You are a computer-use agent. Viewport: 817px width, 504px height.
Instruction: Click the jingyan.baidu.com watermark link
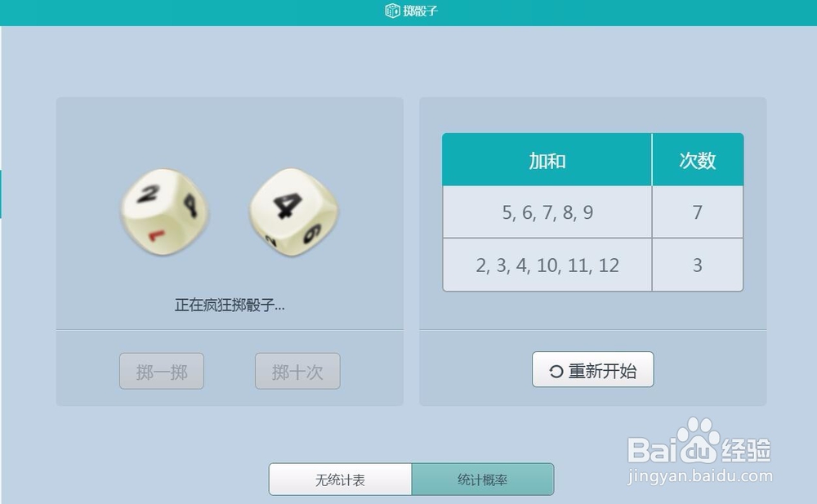700,475
